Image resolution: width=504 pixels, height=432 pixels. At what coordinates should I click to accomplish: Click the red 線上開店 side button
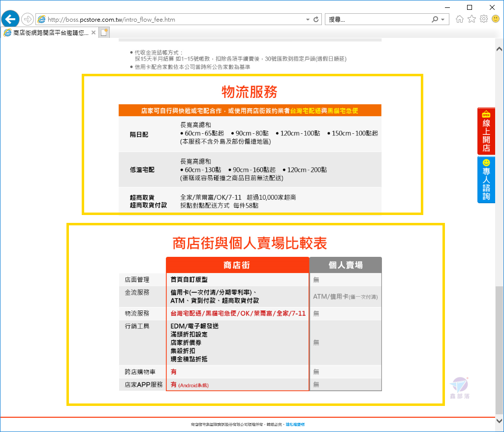point(486,131)
